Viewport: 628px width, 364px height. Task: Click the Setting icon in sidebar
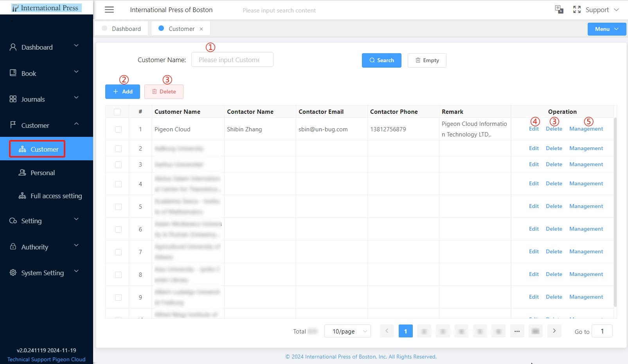coord(13,221)
